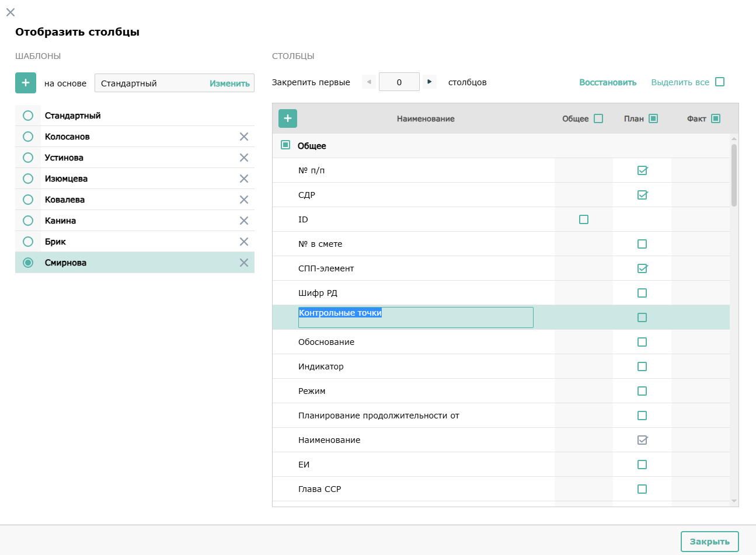This screenshot has width=756, height=555.
Task: Click the green plus to add template
Action: 26,83
